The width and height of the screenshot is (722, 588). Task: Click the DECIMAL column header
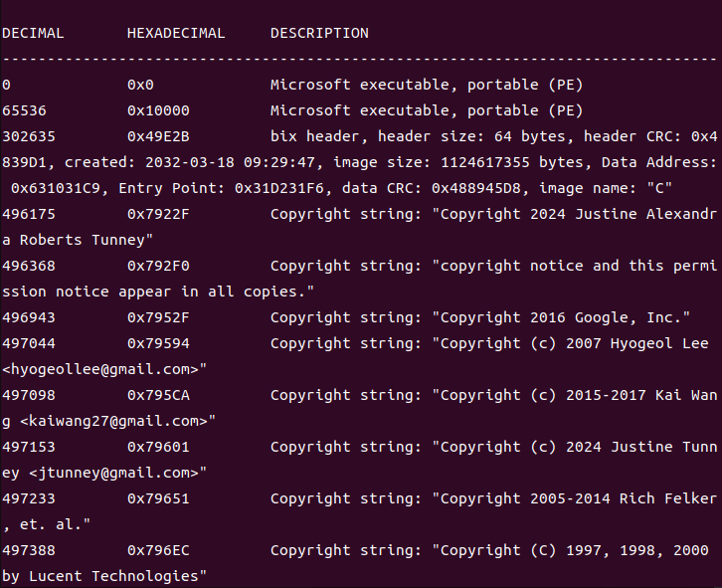coord(33,33)
